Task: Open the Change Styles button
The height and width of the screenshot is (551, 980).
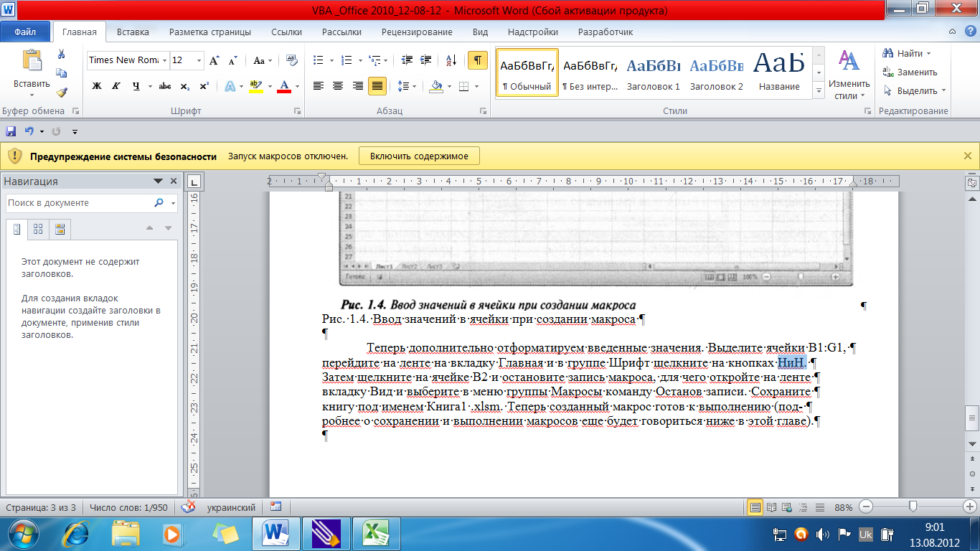Action: click(849, 75)
